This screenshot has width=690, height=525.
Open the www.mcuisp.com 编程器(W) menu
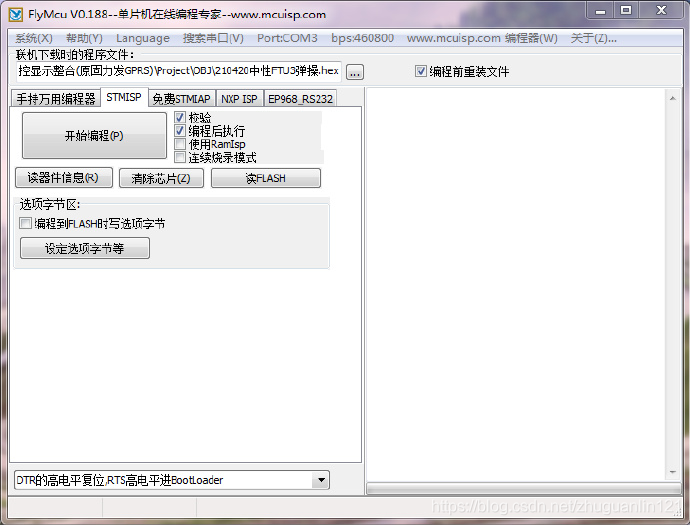coord(482,38)
